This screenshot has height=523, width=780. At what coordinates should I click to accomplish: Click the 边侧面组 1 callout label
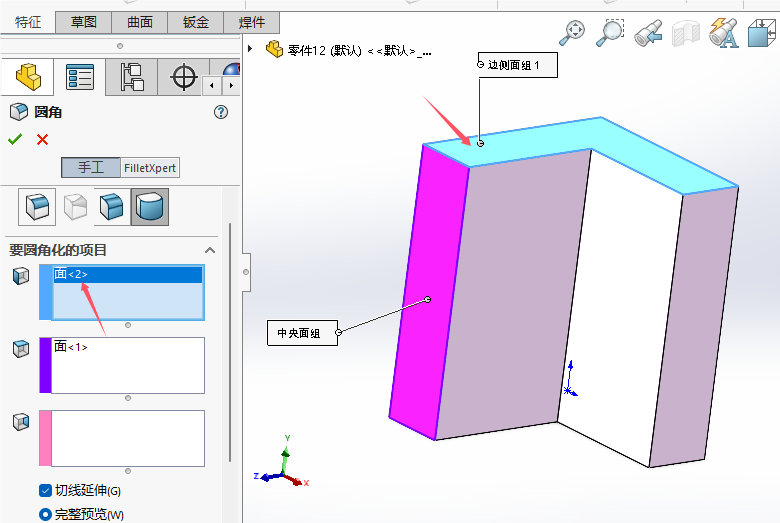click(518, 65)
